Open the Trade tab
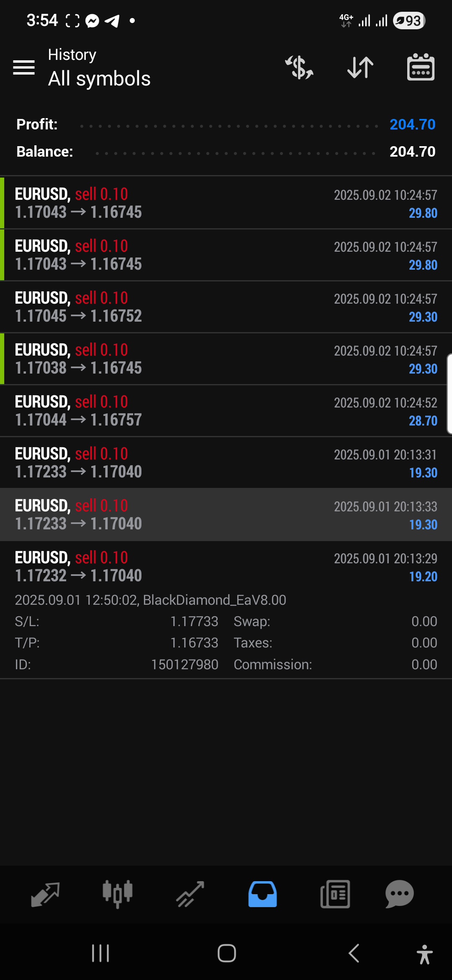The height and width of the screenshot is (980, 452). pos(190,894)
